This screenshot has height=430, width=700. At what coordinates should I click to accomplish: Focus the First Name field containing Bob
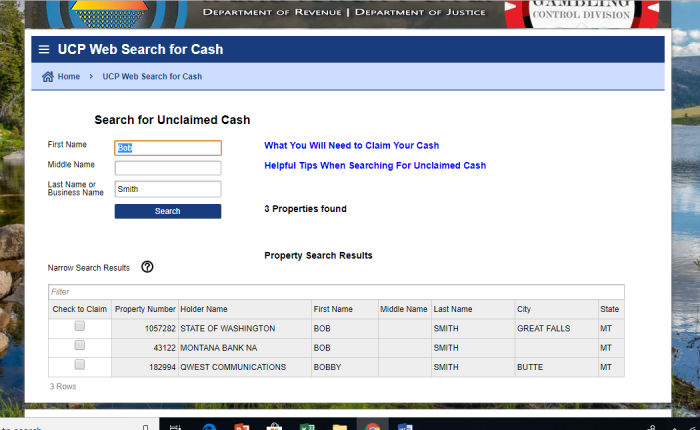pyautogui.click(x=168, y=148)
